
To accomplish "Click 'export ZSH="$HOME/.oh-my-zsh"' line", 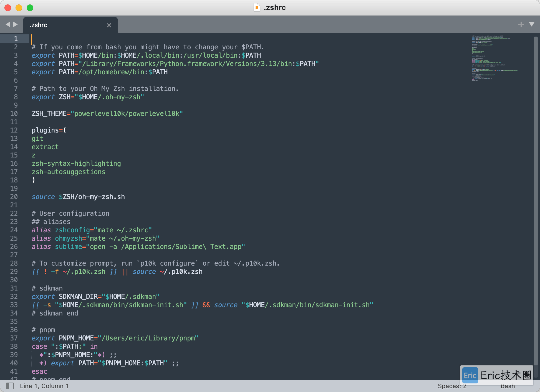I will (88, 97).
